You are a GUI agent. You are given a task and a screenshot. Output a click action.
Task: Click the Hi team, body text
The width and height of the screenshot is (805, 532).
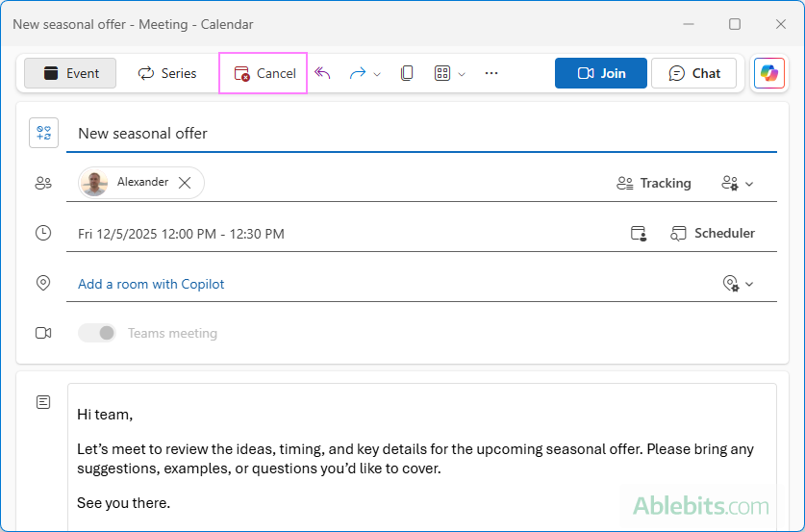(105, 415)
